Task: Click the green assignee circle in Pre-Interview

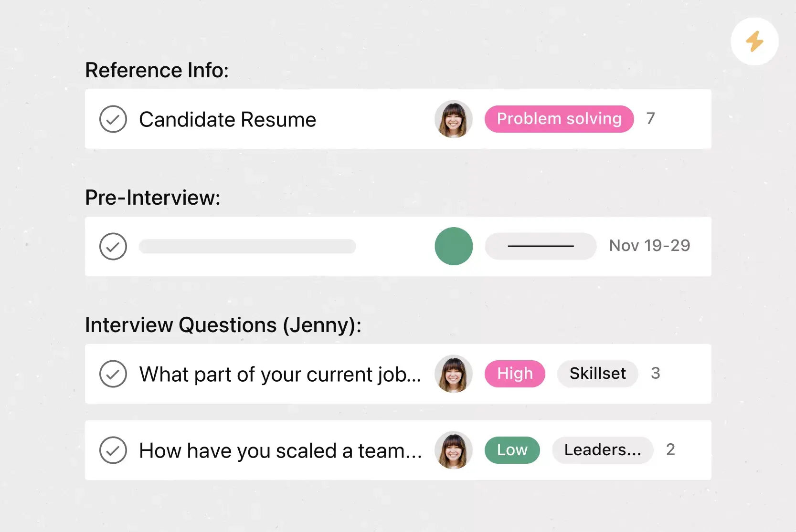Action: pos(454,246)
